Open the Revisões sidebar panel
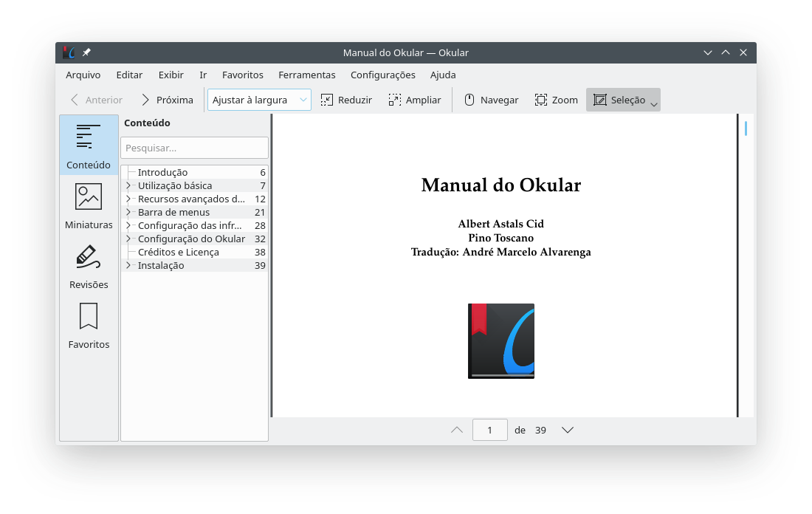The width and height of the screenshot is (812, 514). click(x=89, y=266)
